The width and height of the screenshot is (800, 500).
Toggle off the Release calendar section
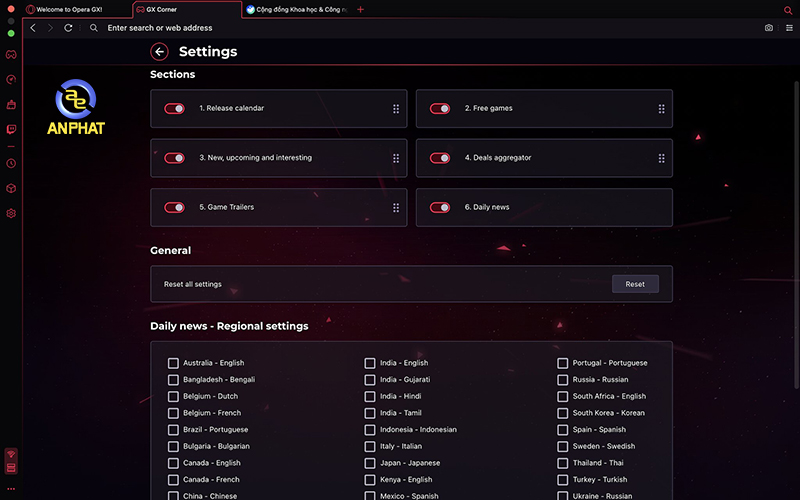(174, 108)
